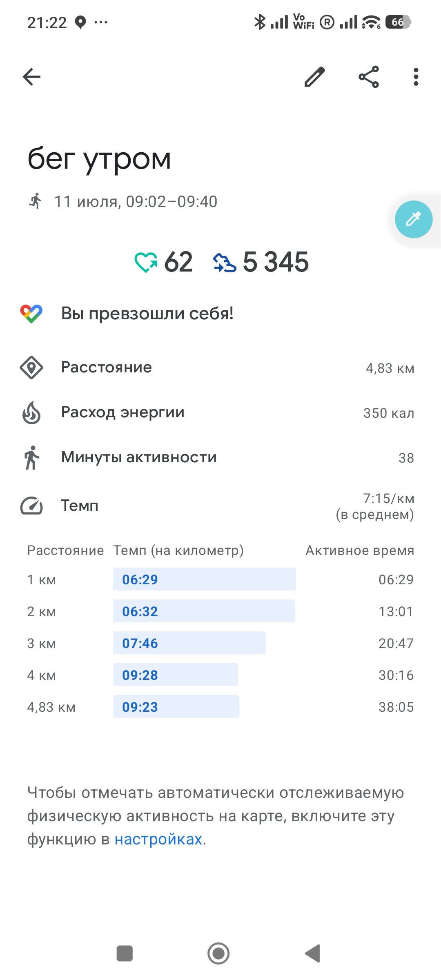Tap the distance diamond pin icon
This screenshot has height=980, width=441.
(x=31, y=367)
